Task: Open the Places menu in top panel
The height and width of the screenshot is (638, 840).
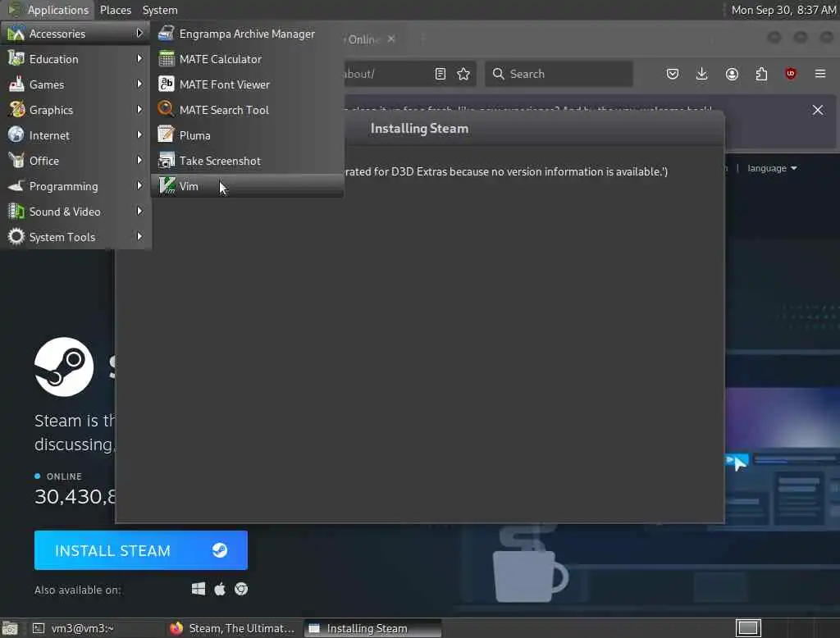Action: click(x=115, y=10)
